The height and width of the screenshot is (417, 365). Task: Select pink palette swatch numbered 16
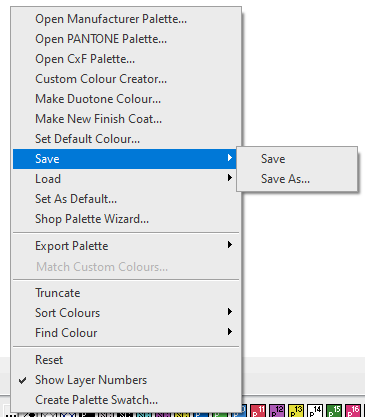click(x=353, y=411)
